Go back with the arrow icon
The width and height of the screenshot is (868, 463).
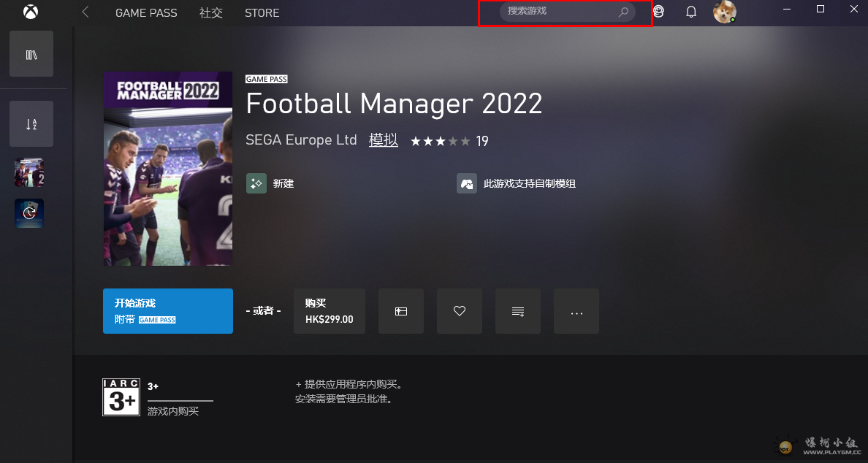click(x=85, y=12)
